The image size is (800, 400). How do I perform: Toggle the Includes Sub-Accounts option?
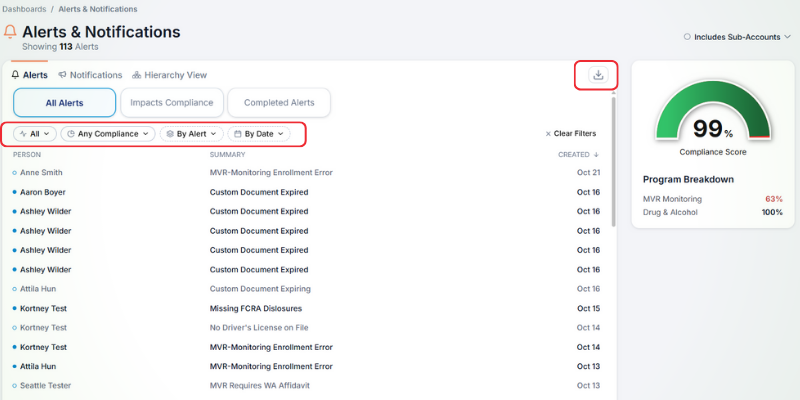pyautogui.click(x=687, y=37)
